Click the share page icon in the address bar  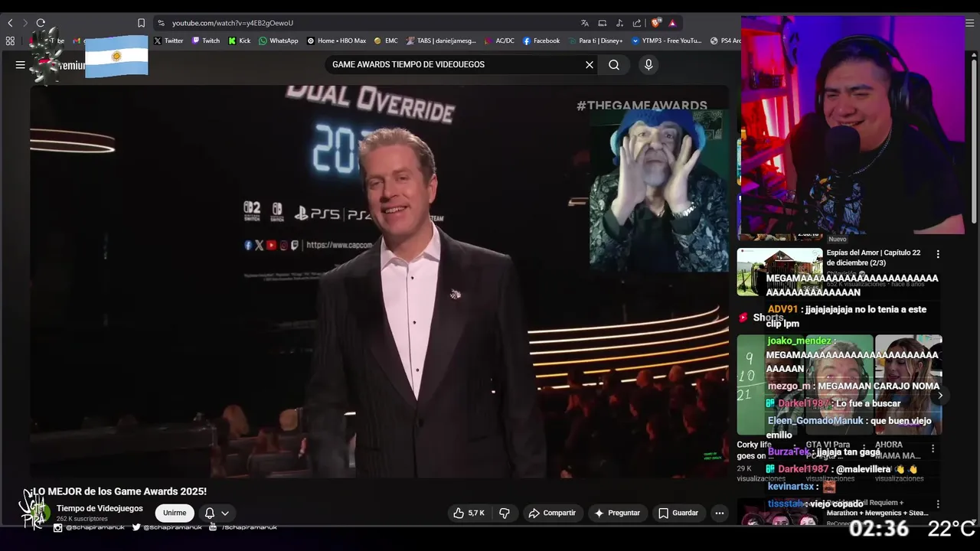(636, 23)
